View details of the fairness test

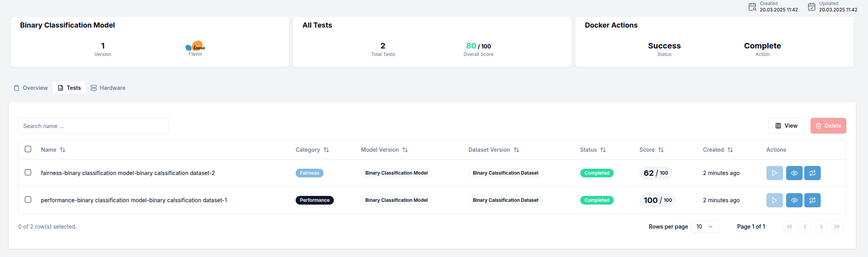(x=794, y=173)
